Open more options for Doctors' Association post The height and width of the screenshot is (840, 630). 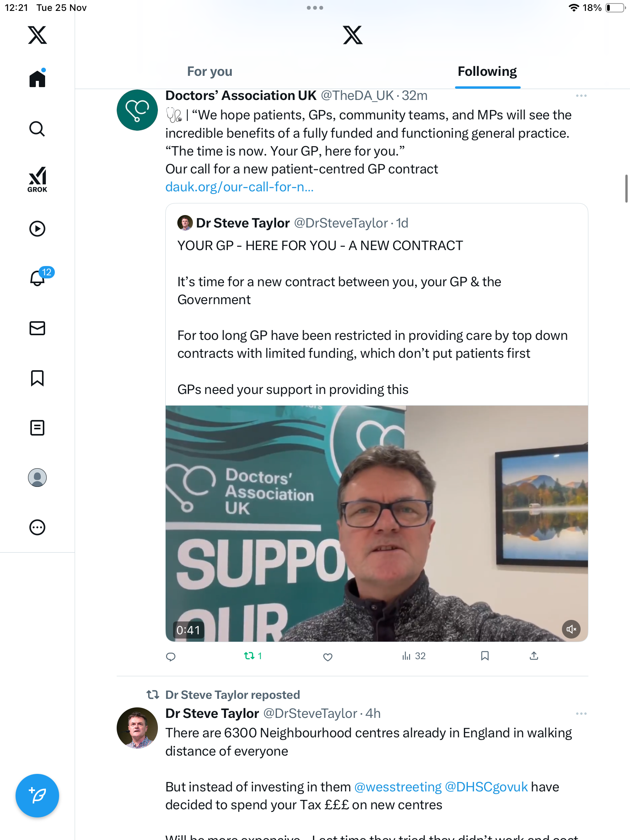point(581,96)
